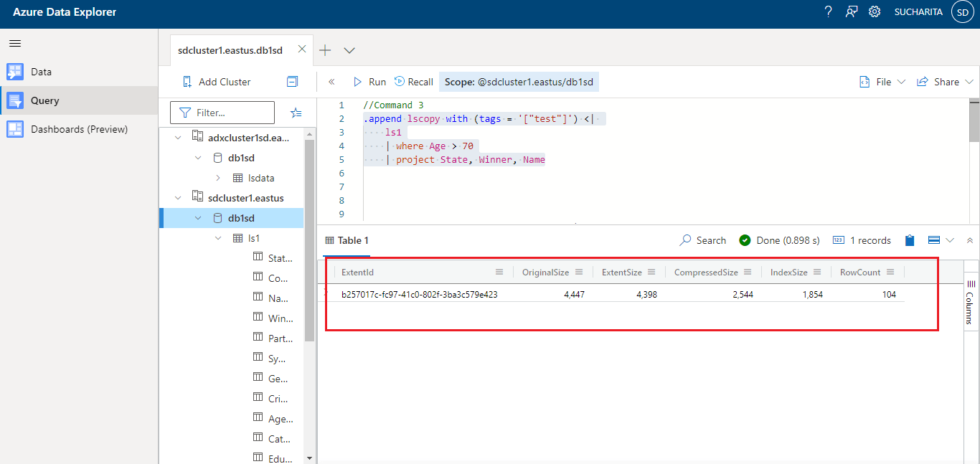Go to the Data page
The height and width of the screenshot is (464, 980).
click(x=41, y=72)
